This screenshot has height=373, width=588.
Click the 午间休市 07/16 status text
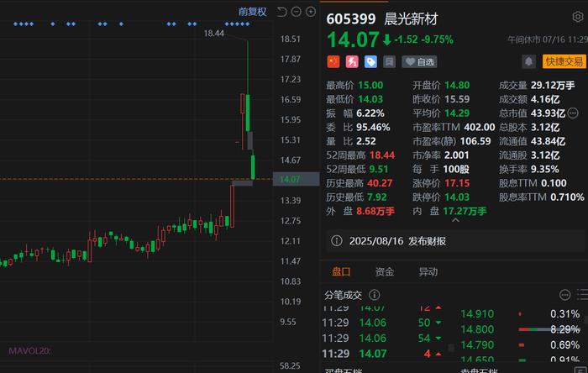click(548, 39)
